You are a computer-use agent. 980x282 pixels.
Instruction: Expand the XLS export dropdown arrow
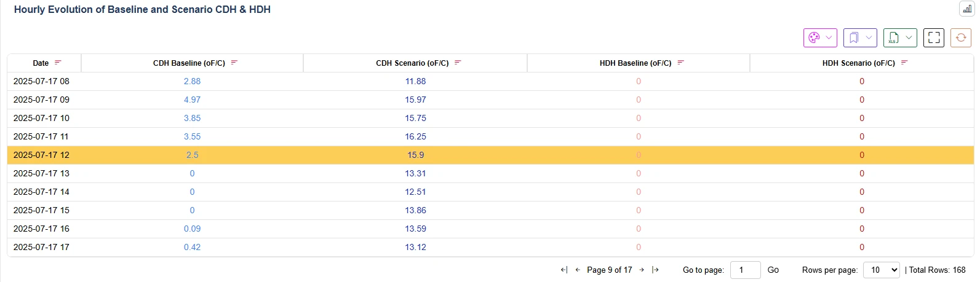pyautogui.click(x=909, y=37)
